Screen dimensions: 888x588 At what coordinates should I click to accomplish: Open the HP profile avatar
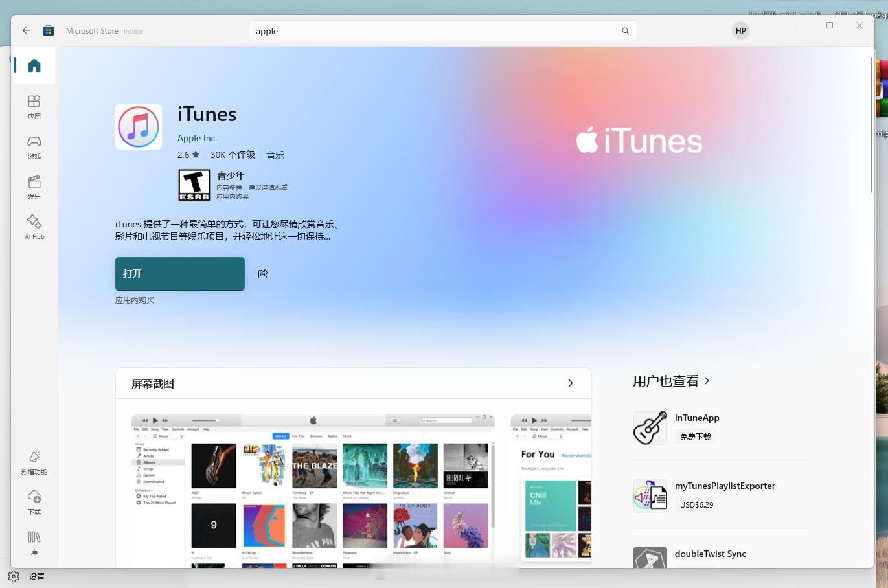(741, 30)
